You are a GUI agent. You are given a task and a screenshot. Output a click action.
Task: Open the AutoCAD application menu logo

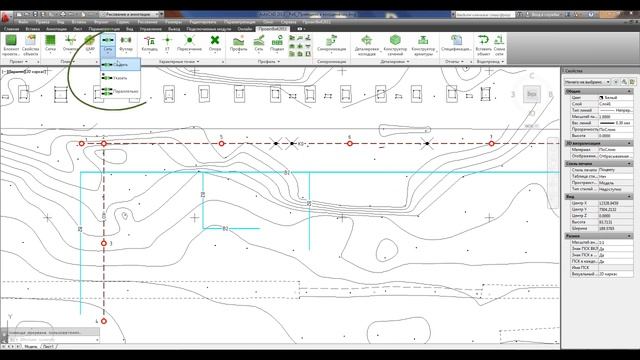click(6, 18)
